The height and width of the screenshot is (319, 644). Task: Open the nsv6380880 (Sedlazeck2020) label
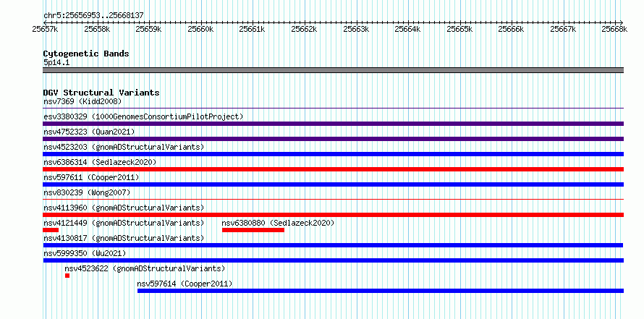278,223
